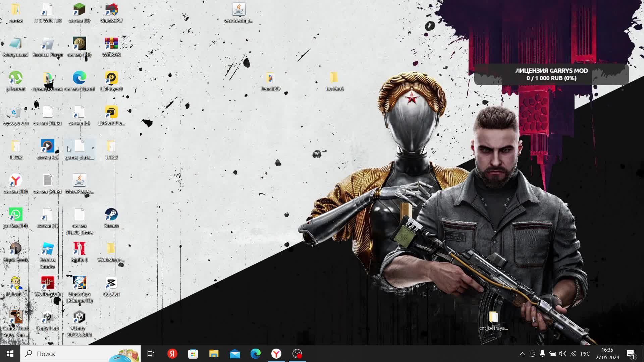
Task: Select the сигма (8) desktop shortcut
Action: point(79,116)
